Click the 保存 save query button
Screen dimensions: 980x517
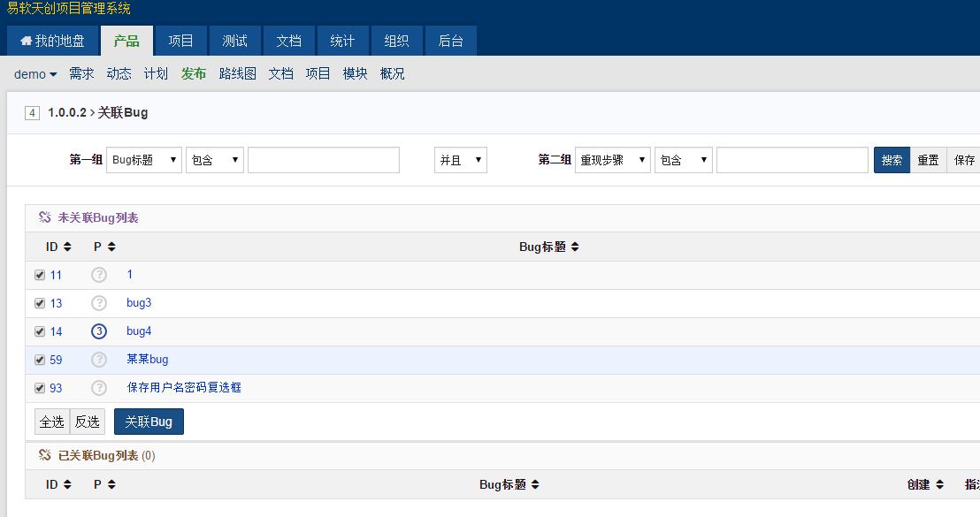pyautogui.click(x=964, y=160)
